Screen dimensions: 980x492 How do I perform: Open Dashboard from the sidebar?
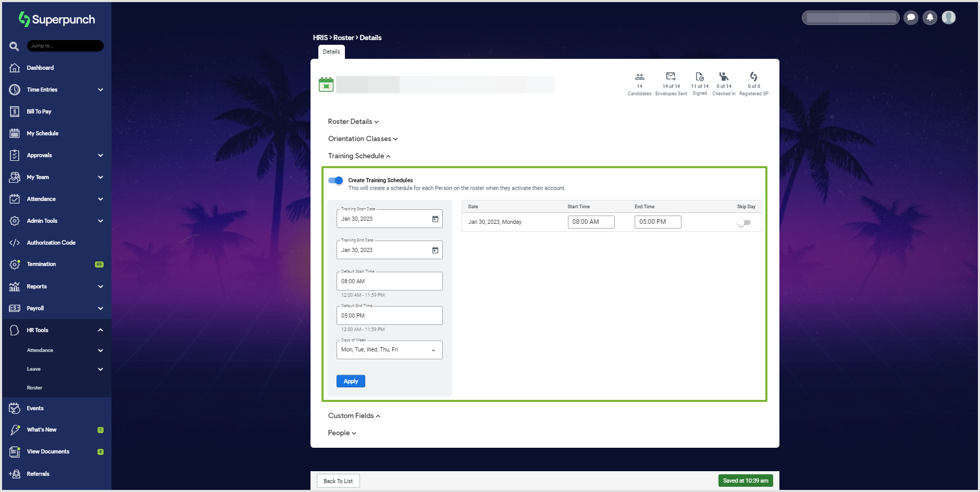[x=40, y=68]
